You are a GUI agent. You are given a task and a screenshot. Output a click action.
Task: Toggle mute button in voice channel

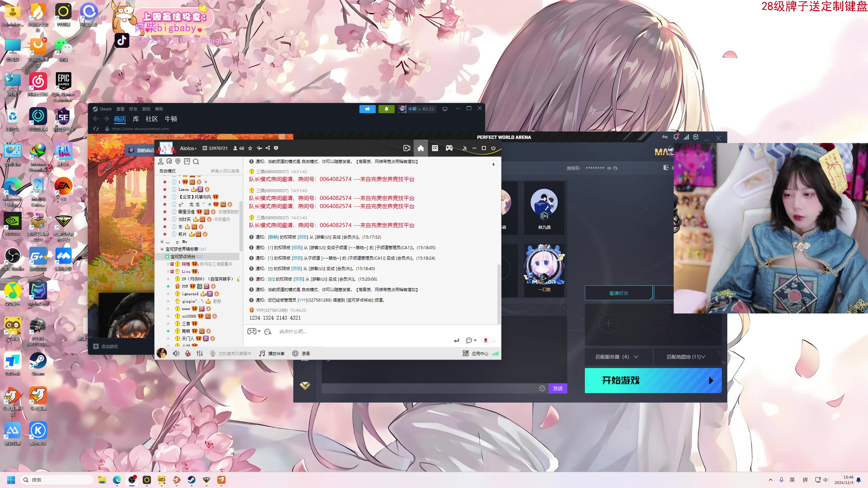[x=176, y=353]
